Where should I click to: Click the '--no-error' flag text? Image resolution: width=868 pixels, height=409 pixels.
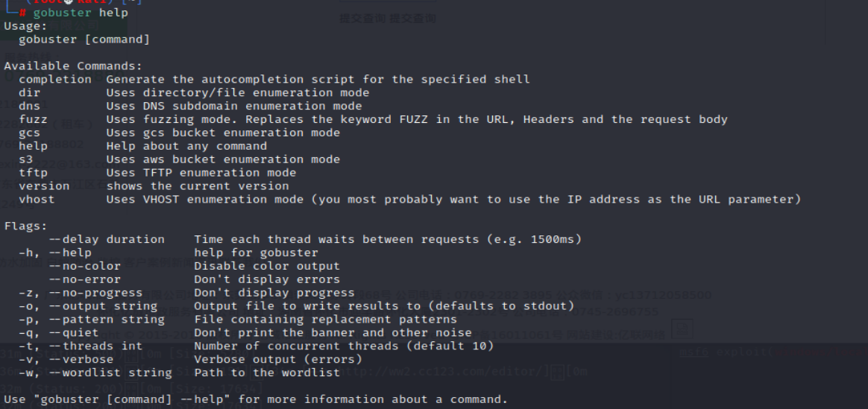[84, 279]
